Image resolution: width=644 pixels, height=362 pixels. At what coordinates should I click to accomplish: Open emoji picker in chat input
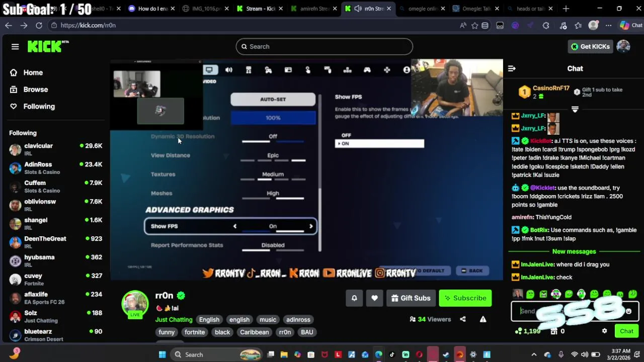click(628, 311)
